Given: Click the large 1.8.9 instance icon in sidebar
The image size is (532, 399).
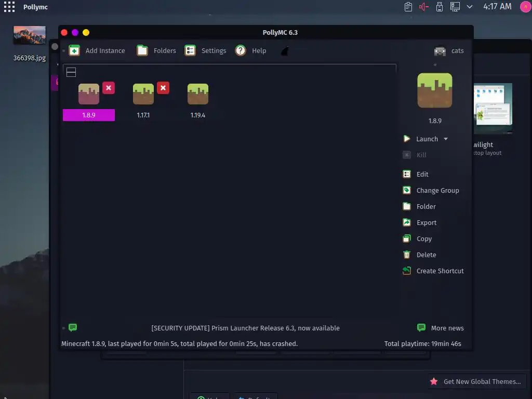Looking at the screenshot, I should (435, 90).
